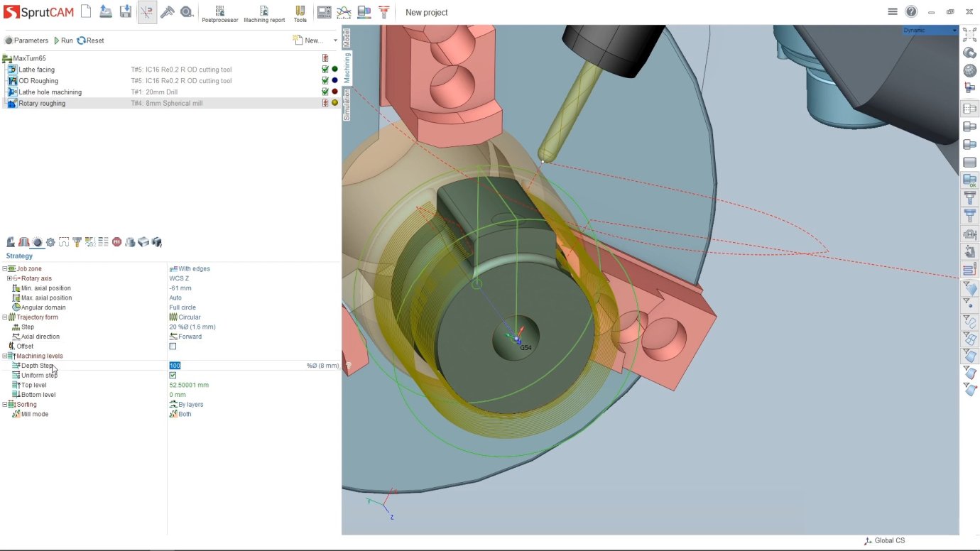Switch to the Model side tab
The image size is (980, 551).
(347, 38)
